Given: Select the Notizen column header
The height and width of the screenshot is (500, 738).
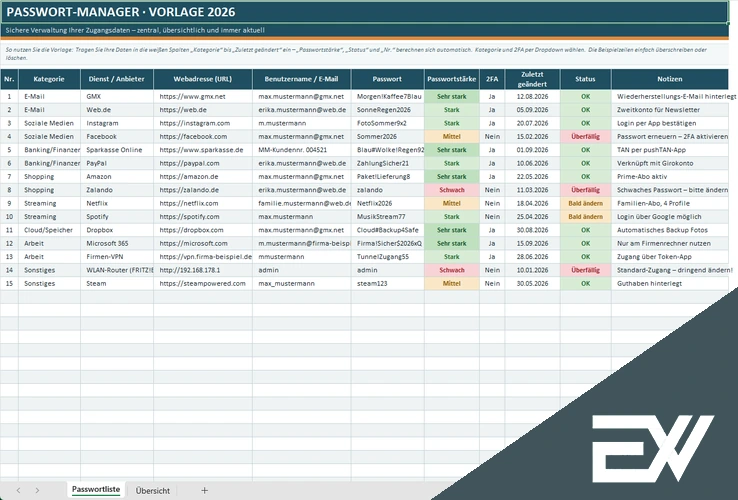Looking at the screenshot, I should click(x=670, y=79).
